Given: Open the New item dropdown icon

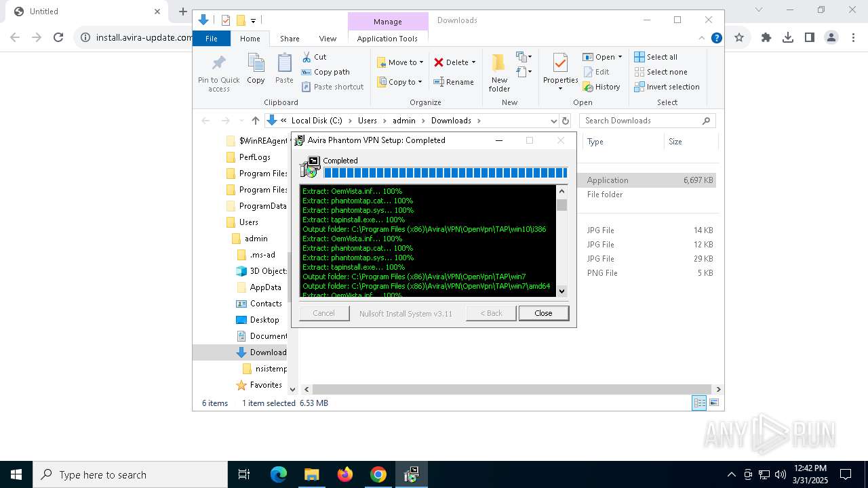Looking at the screenshot, I should (x=524, y=57).
